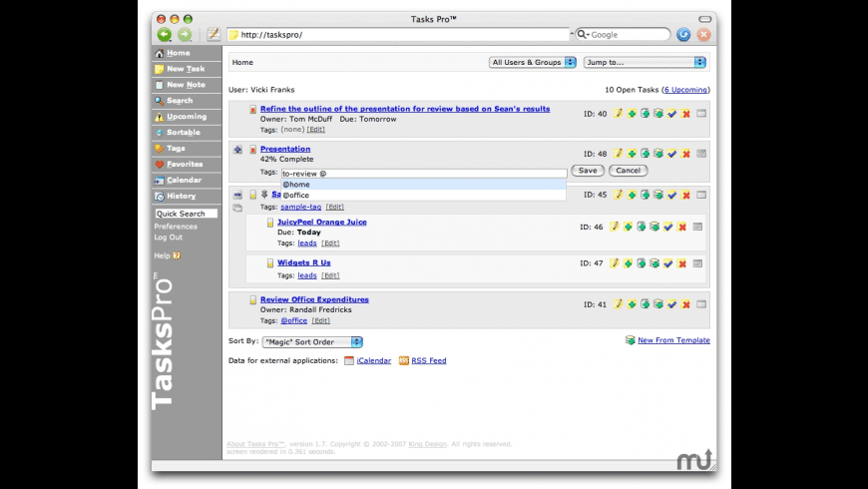This screenshot has width=868, height=489.
Task: Open the Jump to... dropdown
Action: (645, 62)
